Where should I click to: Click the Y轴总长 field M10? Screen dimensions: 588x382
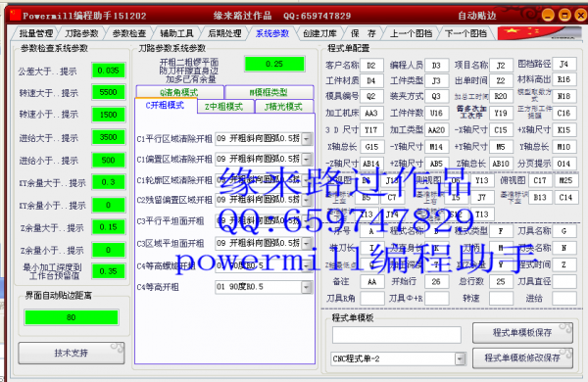coord(564,147)
